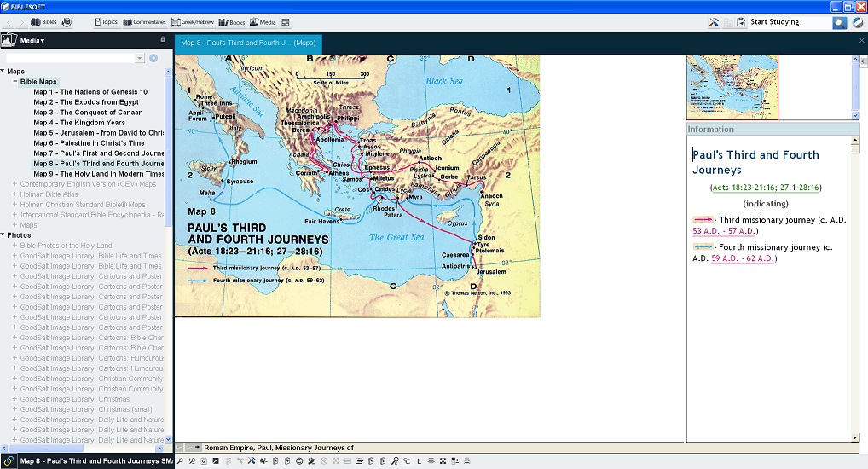
Task: Click the forward navigation arrow
Action: (21, 22)
